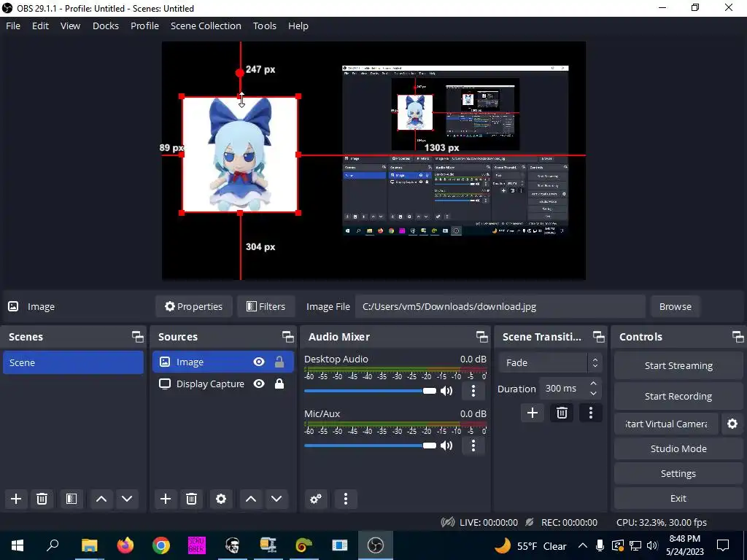Open the Edit menu
Viewport: 747px width, 560px height.
40,26
